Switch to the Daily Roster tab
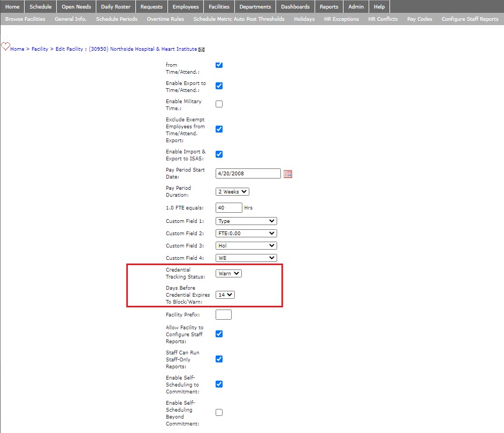 coord(116,7)
